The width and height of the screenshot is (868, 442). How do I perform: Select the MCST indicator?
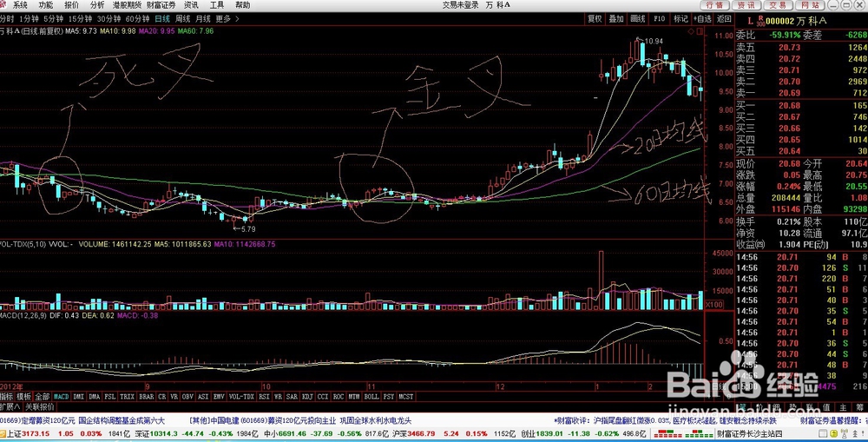point(405,397)
